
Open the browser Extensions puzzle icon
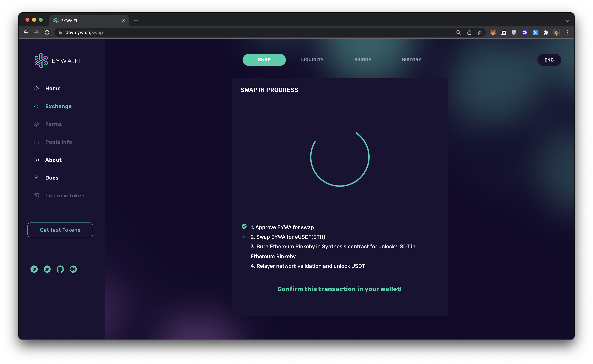(x=546, y=33)
